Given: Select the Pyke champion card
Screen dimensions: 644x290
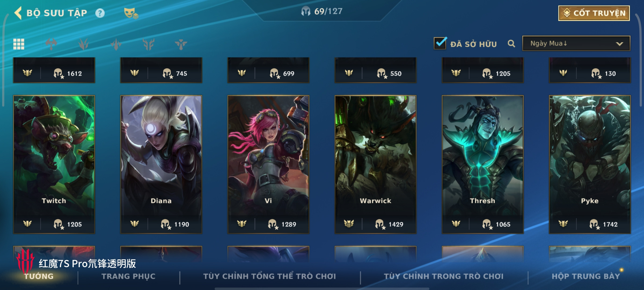Looking at the screenshot, I should (x=590, y=164).
